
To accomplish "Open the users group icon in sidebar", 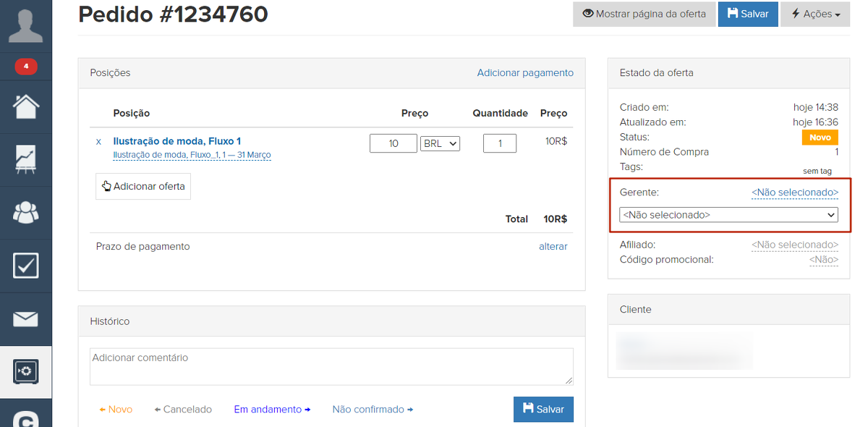I will click(x=25, y=212).
